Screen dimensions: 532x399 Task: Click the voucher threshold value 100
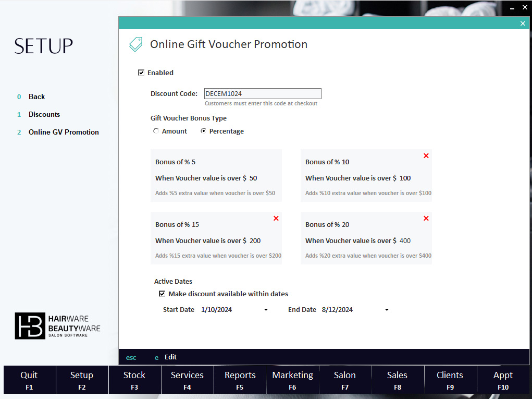(x=405, y=178)
